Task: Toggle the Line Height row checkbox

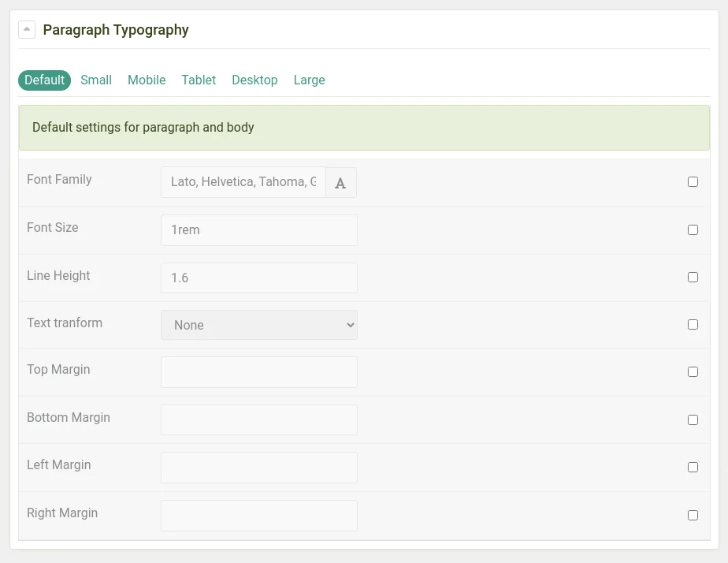Action: pyautogui.click(x=693, y=278)
